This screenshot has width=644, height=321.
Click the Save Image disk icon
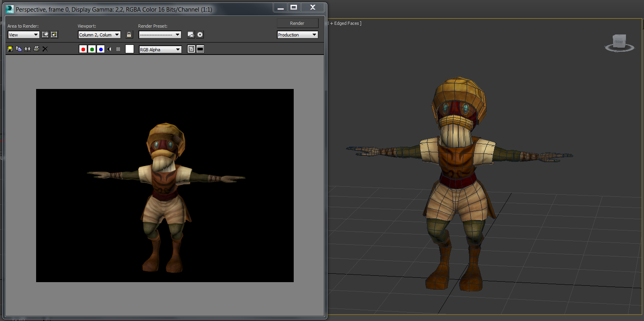click(x=10, y=49)
